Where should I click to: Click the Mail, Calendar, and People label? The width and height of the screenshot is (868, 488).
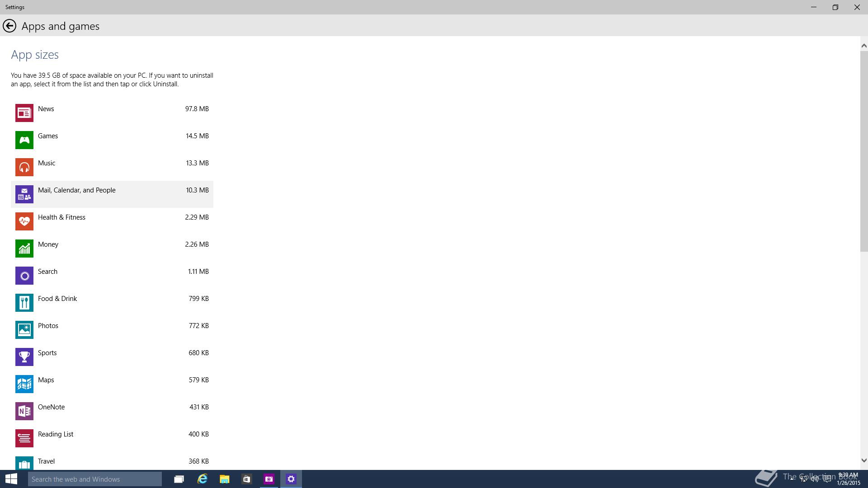77,190
